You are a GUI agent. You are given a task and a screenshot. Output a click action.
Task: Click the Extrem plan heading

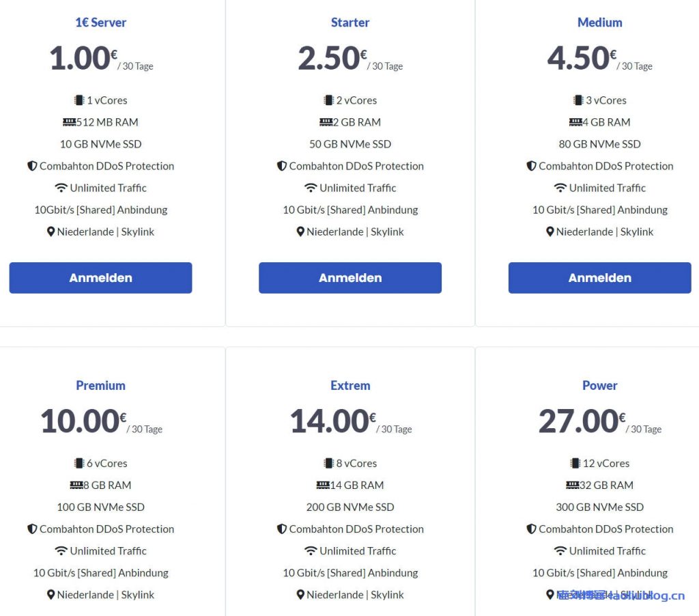349,385
